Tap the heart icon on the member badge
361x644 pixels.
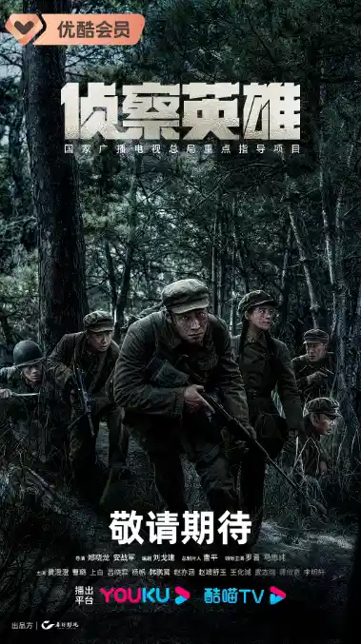coord(24,29)
